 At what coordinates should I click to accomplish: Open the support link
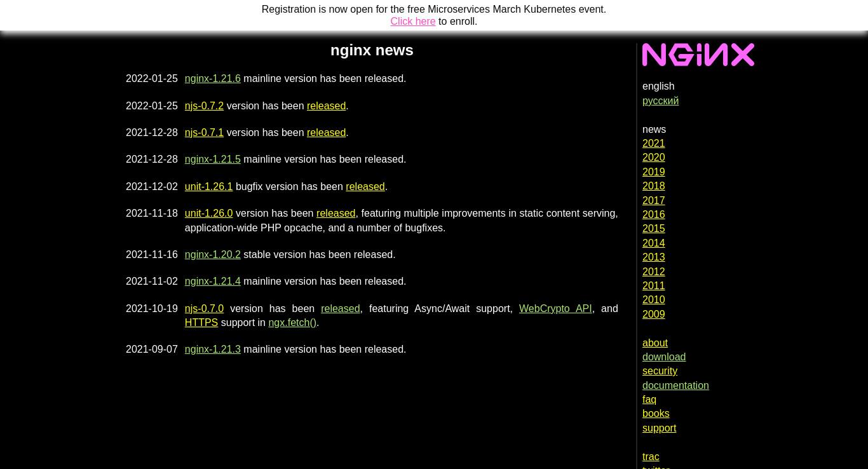point(659,428)
